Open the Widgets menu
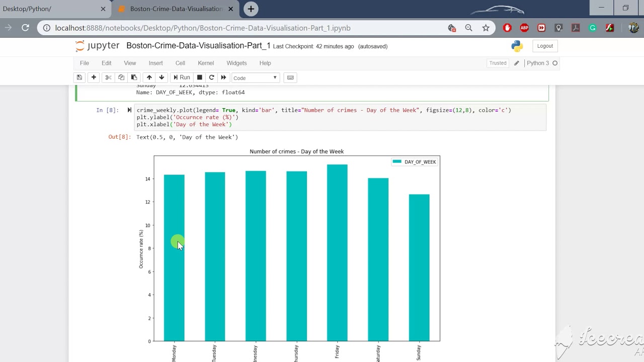The width and height of the screenshot is (644, 362). (236, 63)
